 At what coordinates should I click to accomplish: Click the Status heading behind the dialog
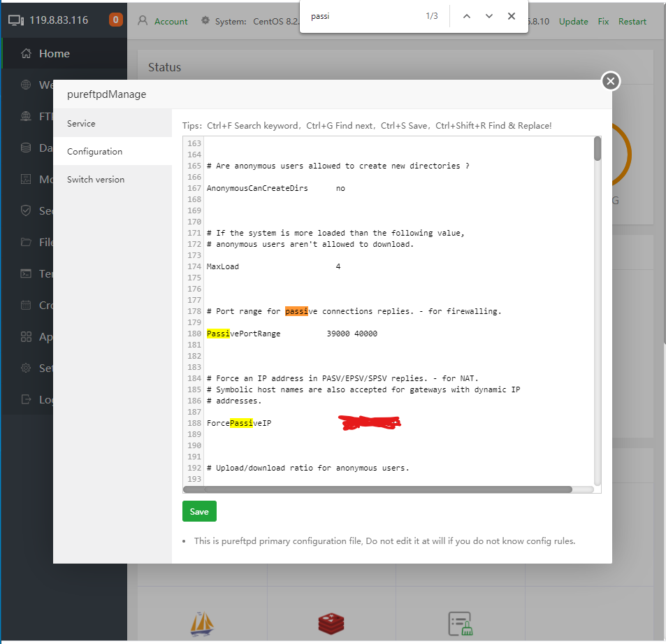pos(164,67)
